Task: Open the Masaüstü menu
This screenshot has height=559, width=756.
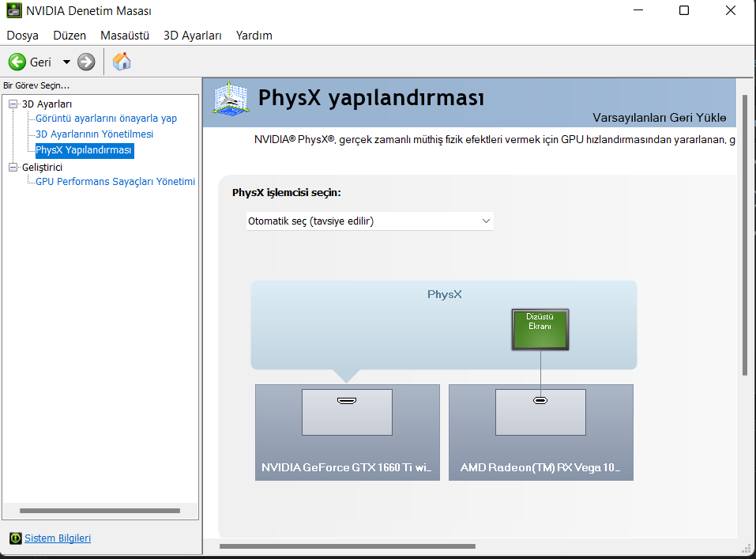Action: [x=125, y=36]
